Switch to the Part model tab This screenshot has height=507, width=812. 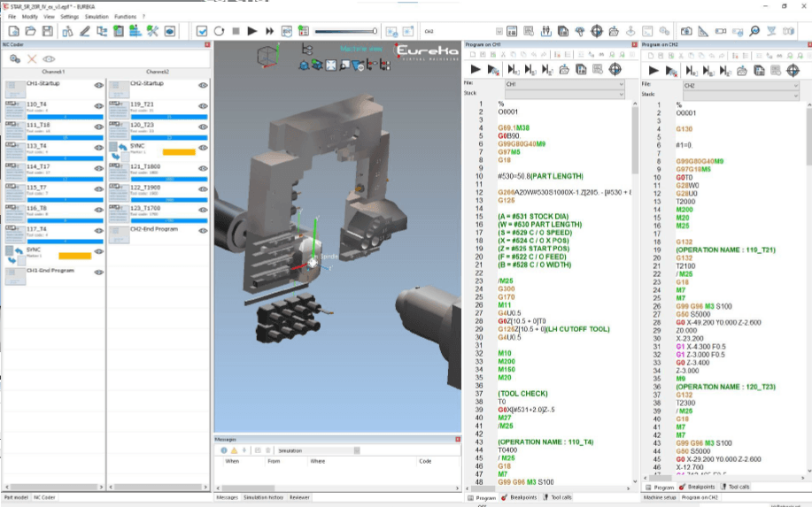tap(16, 497)
